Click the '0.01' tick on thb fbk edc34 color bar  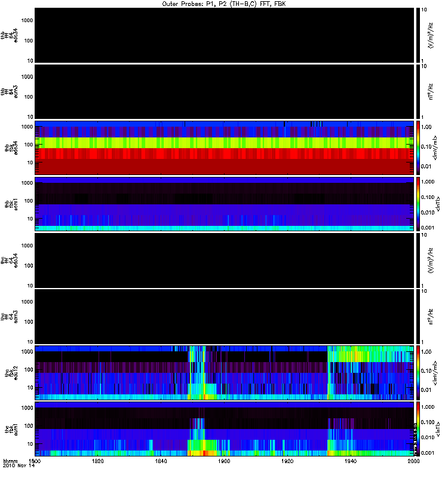coord(426,167)
